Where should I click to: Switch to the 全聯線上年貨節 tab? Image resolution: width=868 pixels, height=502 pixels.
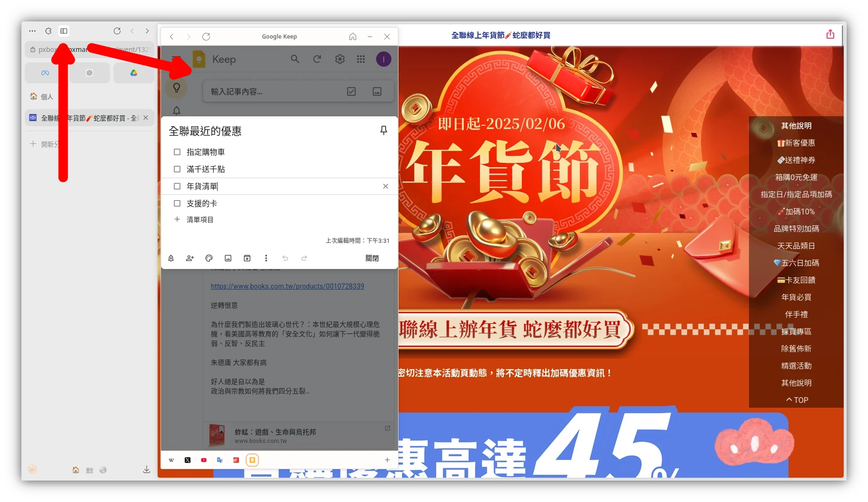tap(90, 118)
